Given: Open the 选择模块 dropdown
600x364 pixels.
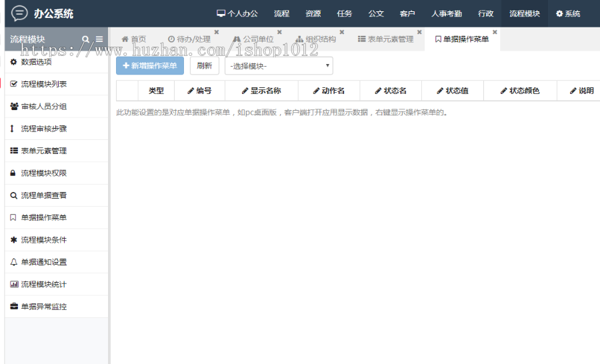Looking at the screenshot, I should click(279, 66).
